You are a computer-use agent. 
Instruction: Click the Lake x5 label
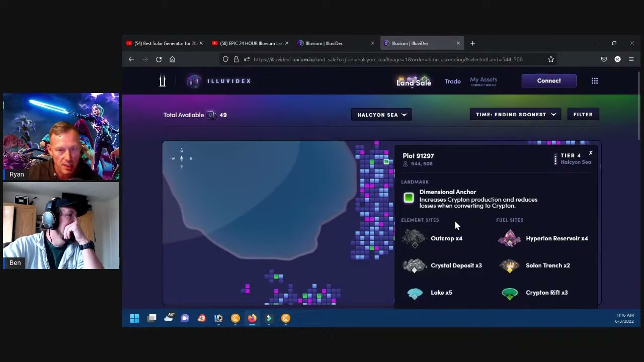click(441, 293)
